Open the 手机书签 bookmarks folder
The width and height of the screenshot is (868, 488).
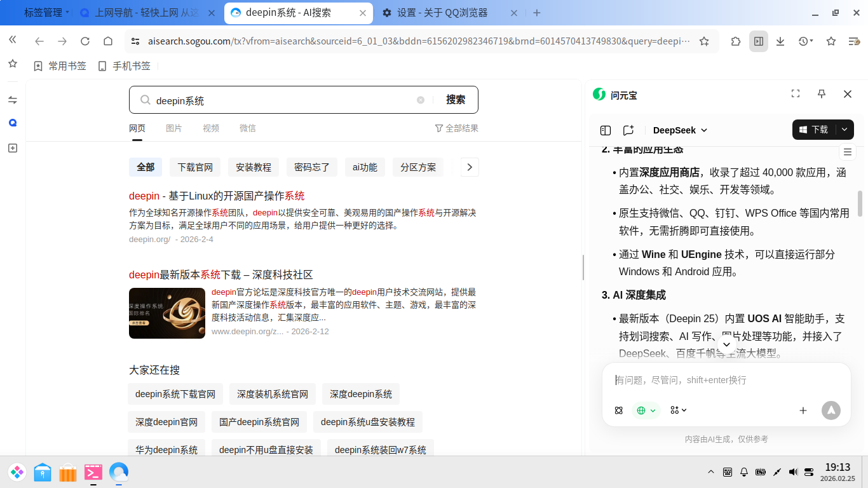coord(125,66)
